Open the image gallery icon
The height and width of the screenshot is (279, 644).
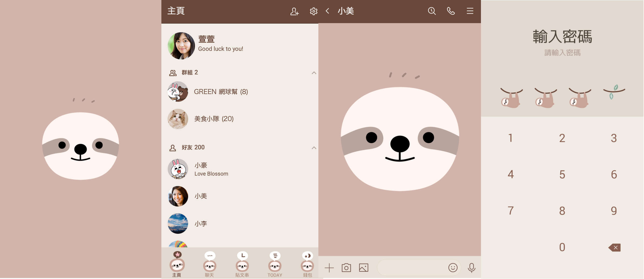[363, 268]
